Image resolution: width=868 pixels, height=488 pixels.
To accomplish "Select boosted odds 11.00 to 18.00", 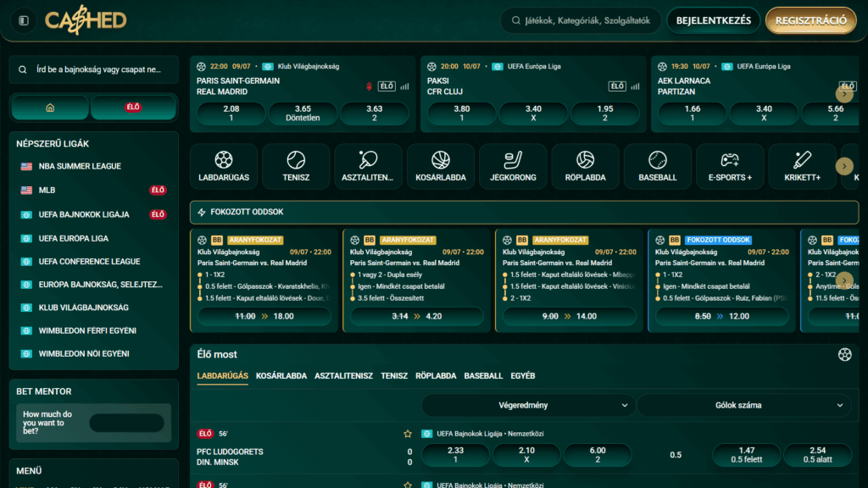I will click(x=264, y=317).
